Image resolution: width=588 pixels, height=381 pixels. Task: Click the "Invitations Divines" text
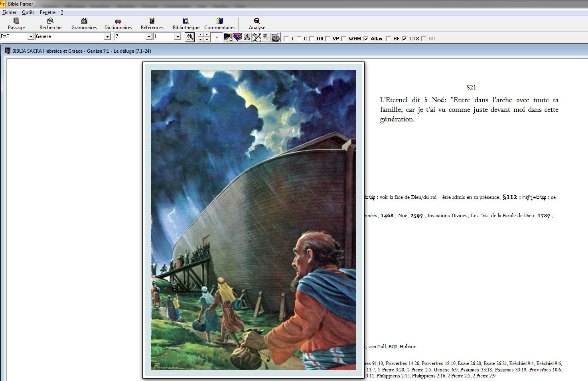point(448,216)
